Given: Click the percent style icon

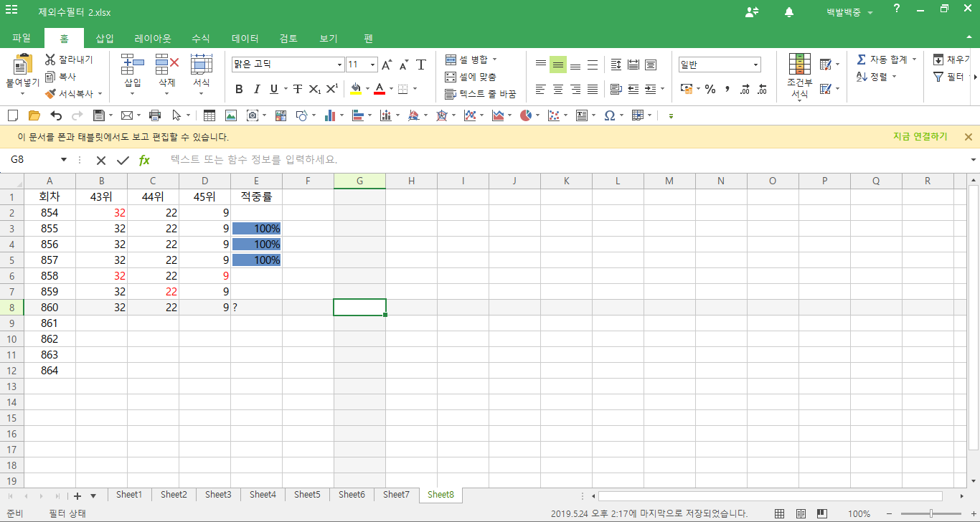Looking at the screenshot, I should coord(710,90).
